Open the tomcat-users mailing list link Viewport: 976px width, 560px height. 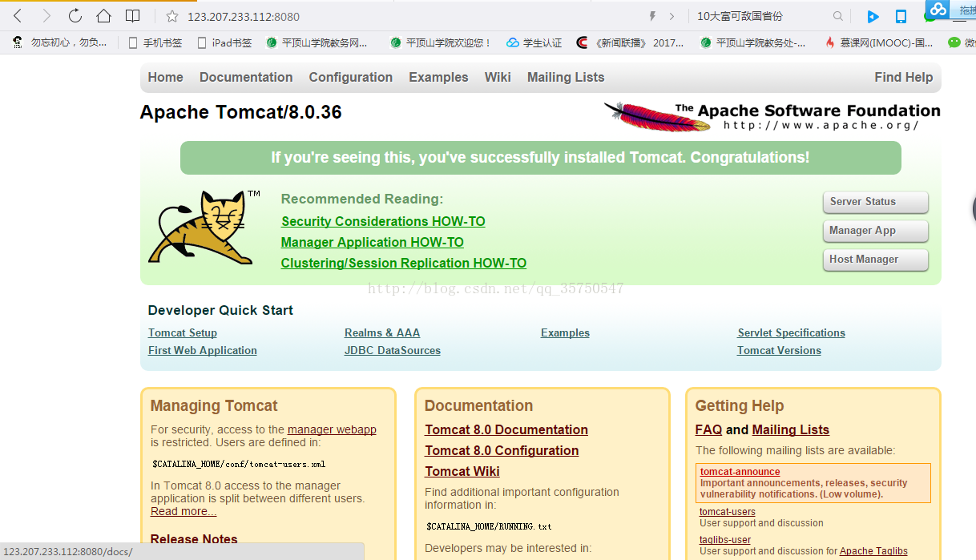(728, 512)
